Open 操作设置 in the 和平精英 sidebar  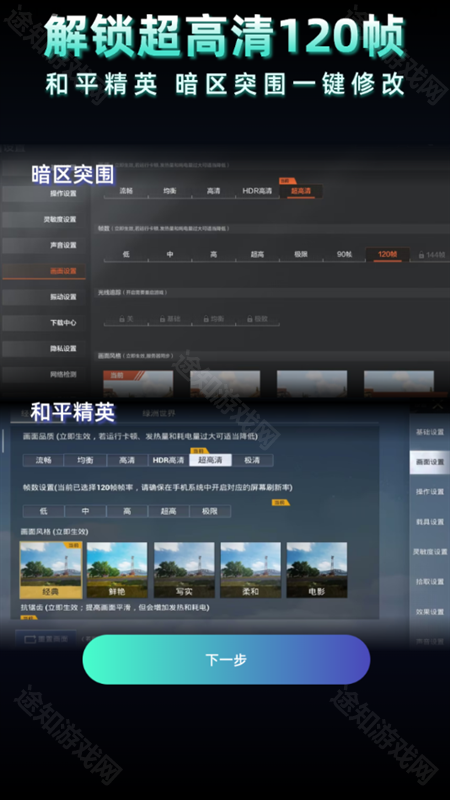430,492
